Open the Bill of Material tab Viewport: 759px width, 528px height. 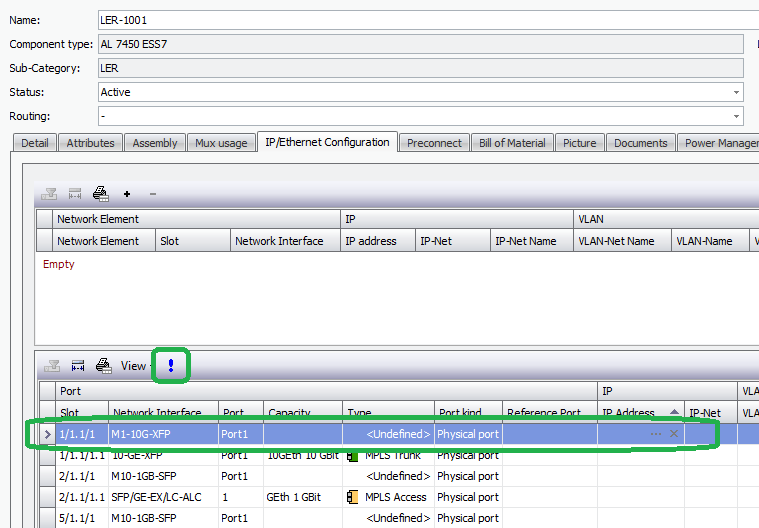tap(512, 143)
